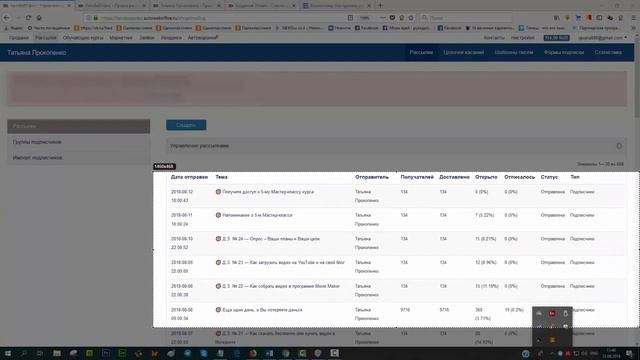
Task: Expand the account email dropdown
Action: pos(602,38)
